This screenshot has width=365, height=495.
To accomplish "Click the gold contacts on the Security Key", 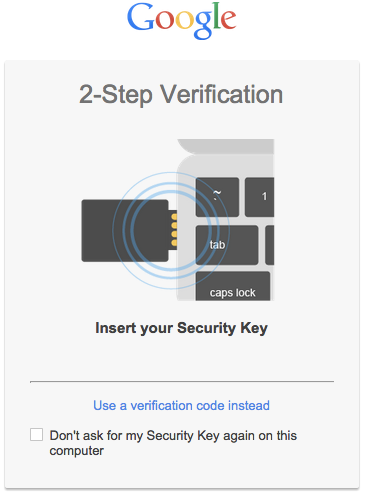I will (174, 230).
